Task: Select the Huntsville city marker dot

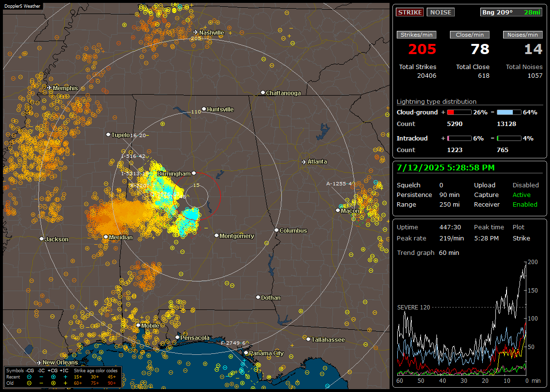Action: click(x=204, y=109)
